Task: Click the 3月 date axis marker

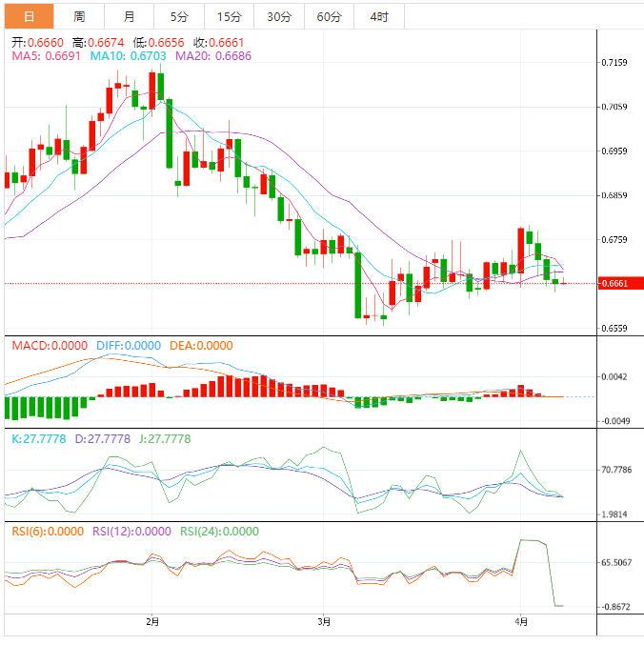Action: pyautogui.click(x=324, y=622)
